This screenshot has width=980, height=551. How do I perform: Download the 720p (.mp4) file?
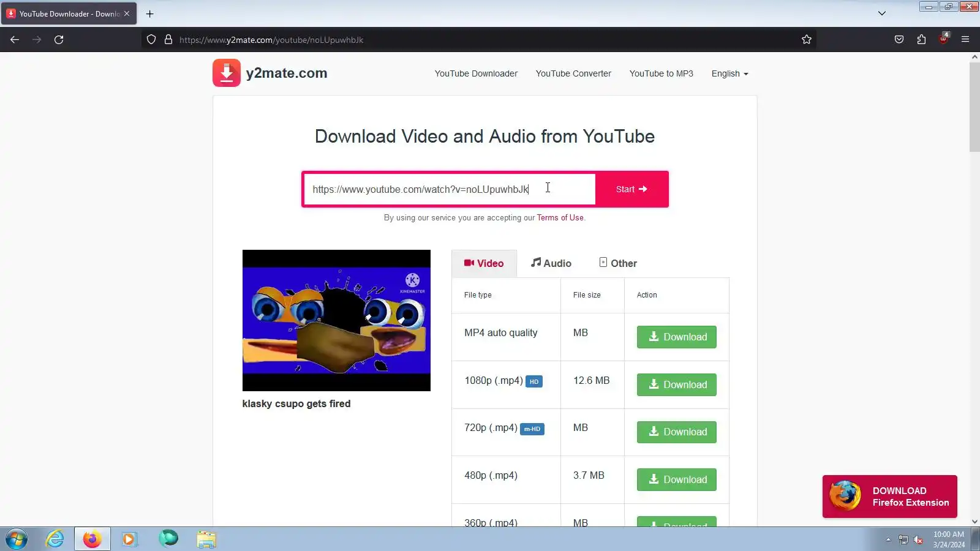pos(676,432)
